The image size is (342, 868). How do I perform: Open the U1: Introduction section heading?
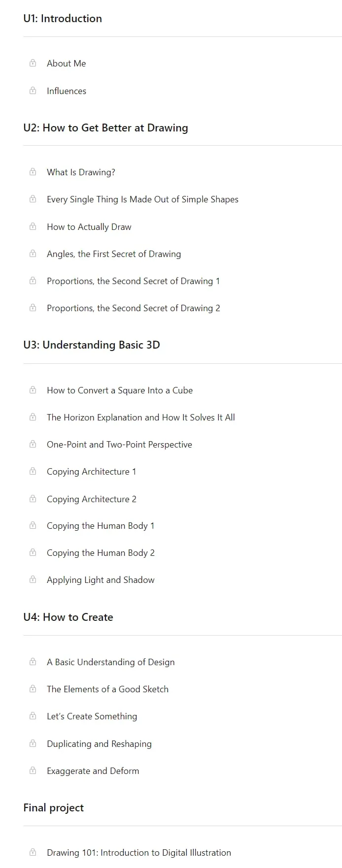click(63, 19)
